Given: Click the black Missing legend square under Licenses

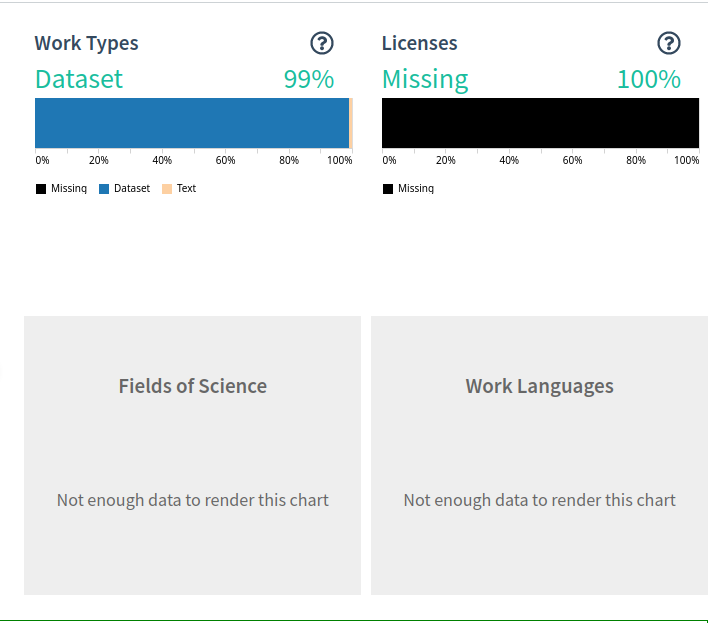Looking at the screenshot, I should [x=388, y=188].
